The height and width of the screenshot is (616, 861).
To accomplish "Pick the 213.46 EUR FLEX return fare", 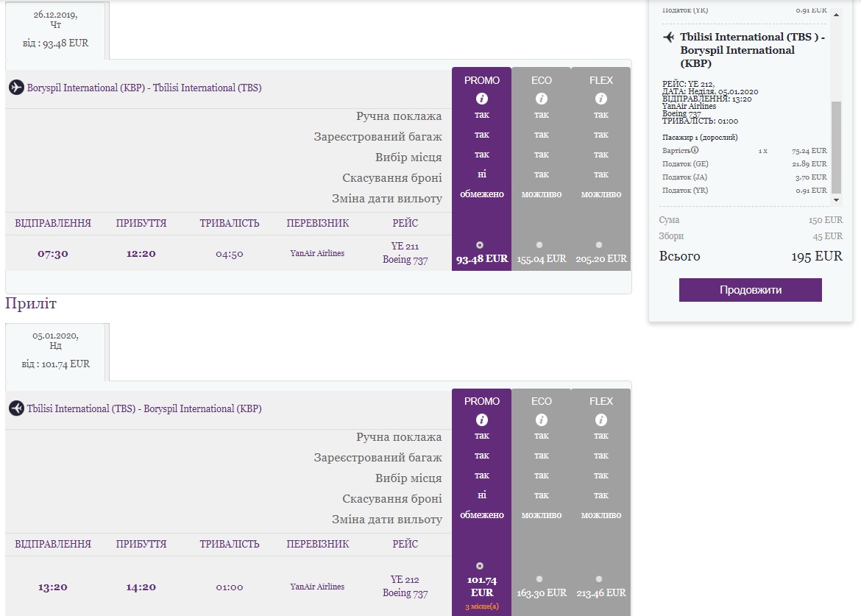I will (x=599, y=579).
